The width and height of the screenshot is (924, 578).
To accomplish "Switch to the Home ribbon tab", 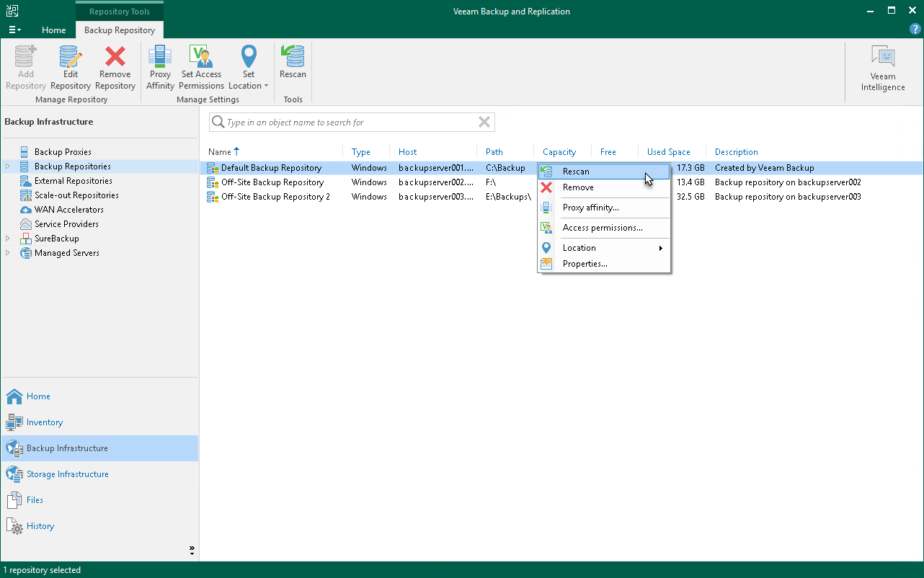I will pos(53,30).
